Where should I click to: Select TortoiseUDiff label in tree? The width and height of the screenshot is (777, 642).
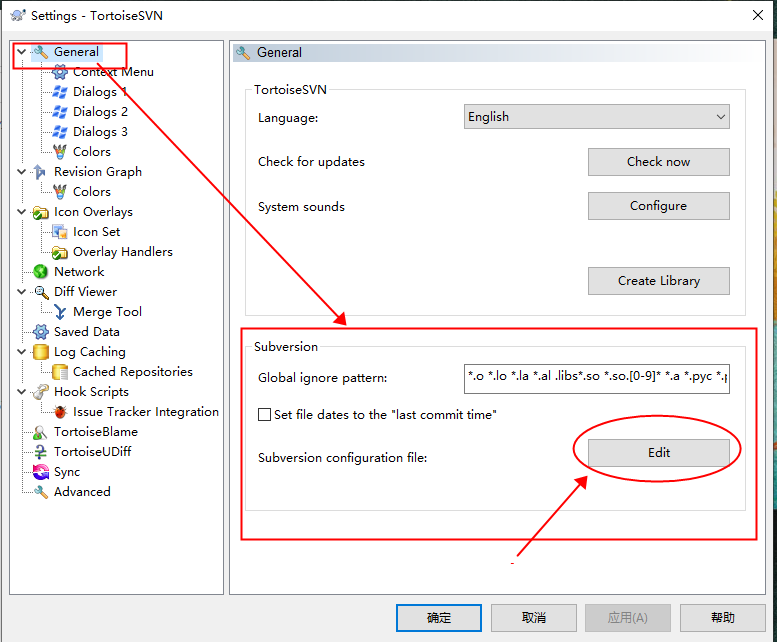[x=93, y=452]
